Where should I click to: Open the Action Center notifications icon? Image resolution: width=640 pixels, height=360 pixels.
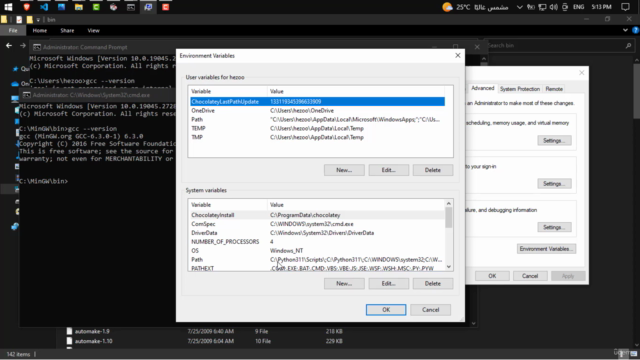pos(625,7)
